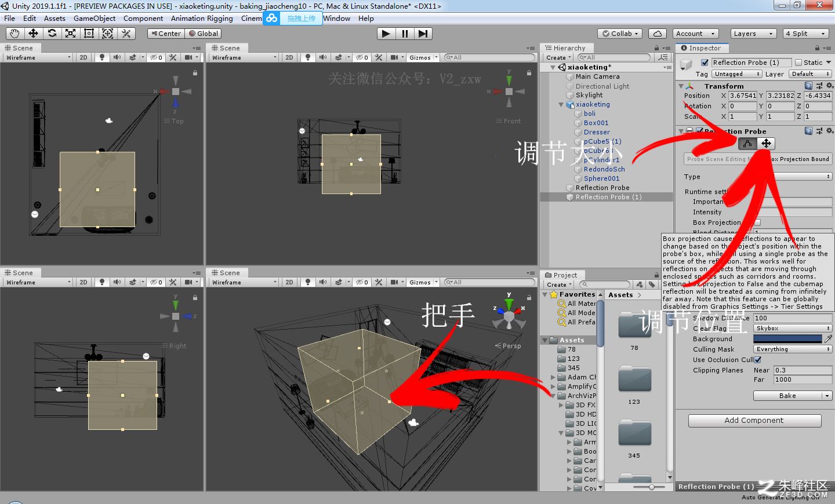This screenshot has height=504, width=835.
Task: Click the Background color swatch
Action: click(x=787, y=338)
